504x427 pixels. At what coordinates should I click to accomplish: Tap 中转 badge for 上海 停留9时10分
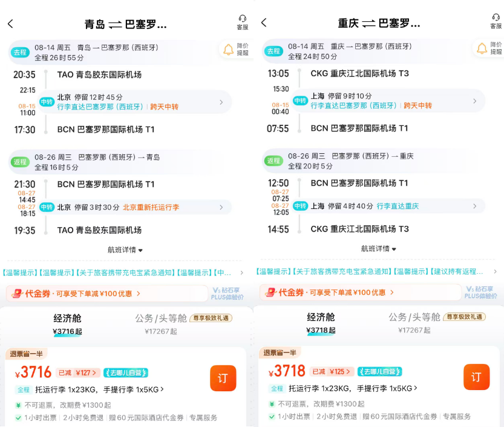click(x=300, y=101)
